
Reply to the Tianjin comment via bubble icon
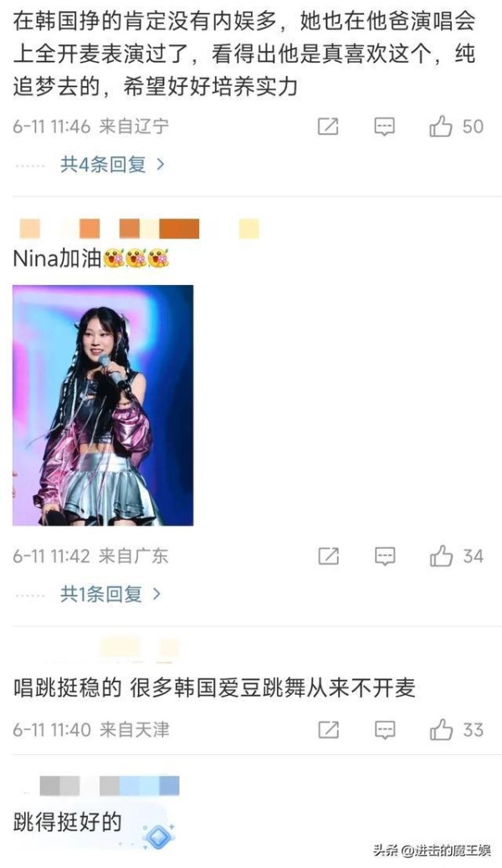point(385,730)
